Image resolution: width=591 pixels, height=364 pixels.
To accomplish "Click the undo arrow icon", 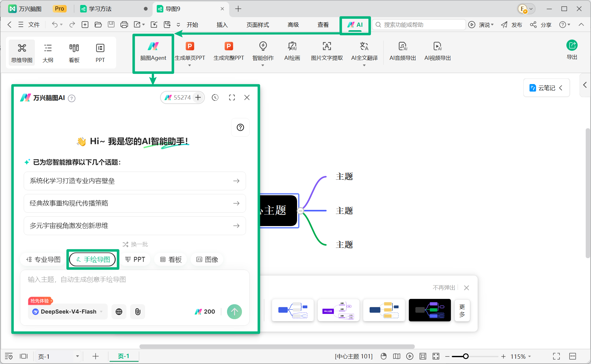I will [x=55, y=25].
